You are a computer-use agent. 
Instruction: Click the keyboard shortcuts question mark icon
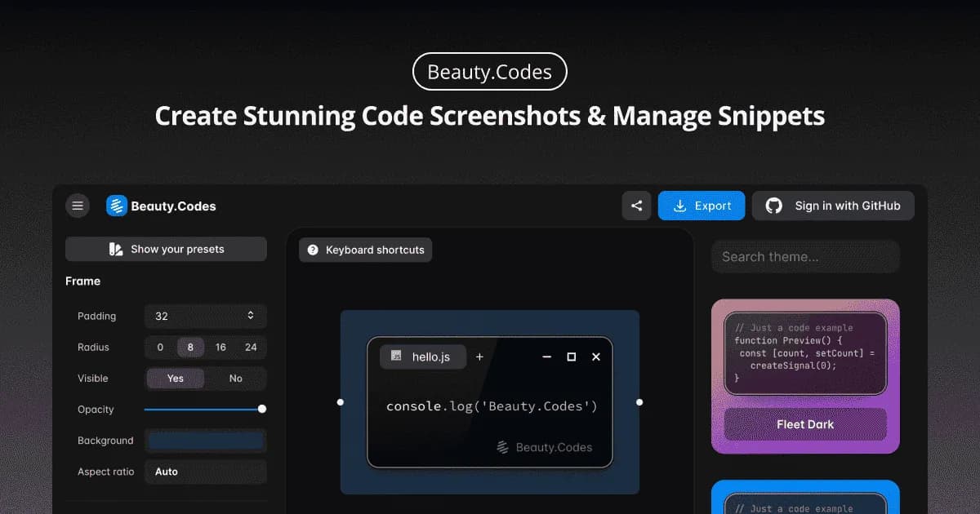tap(313, 250)
